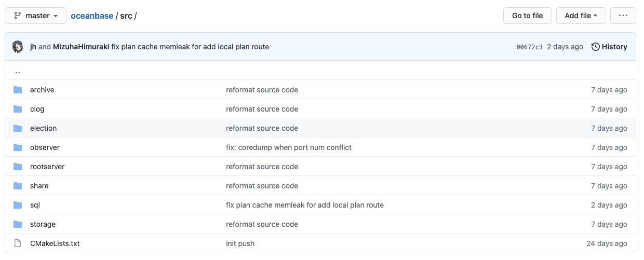644x260 pixels.
Task: Click the CMakeLists.txt file icon
Action: [18, 243]
